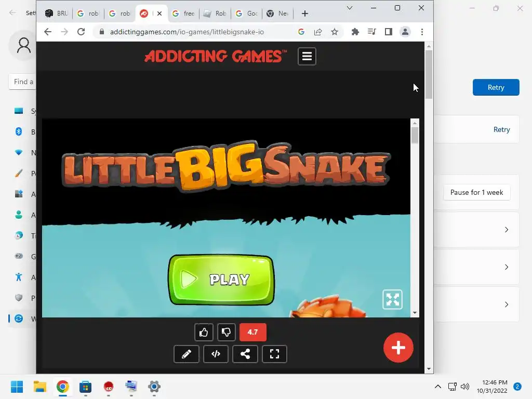Screen dimensions: 532x399
Task: Show hidden system tray icons
Action: (x=438, y=387)
